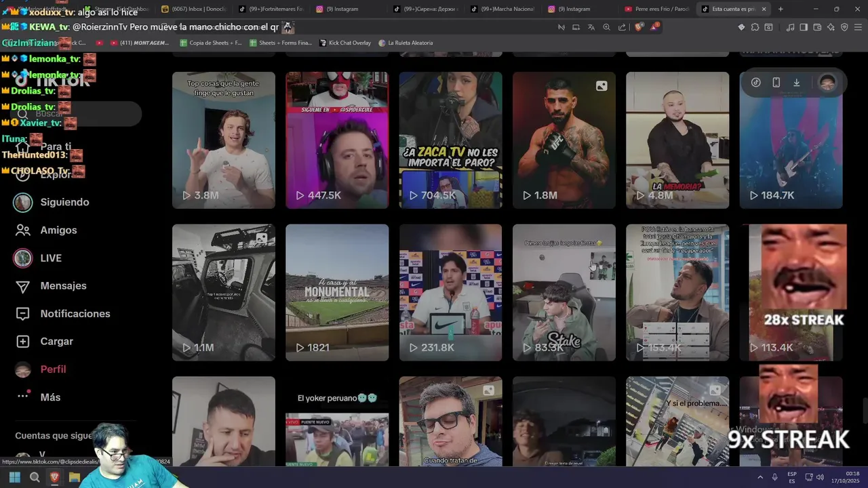Open the chef video with 4.8M views
868x488 pixels.
(x=677, y=140)
